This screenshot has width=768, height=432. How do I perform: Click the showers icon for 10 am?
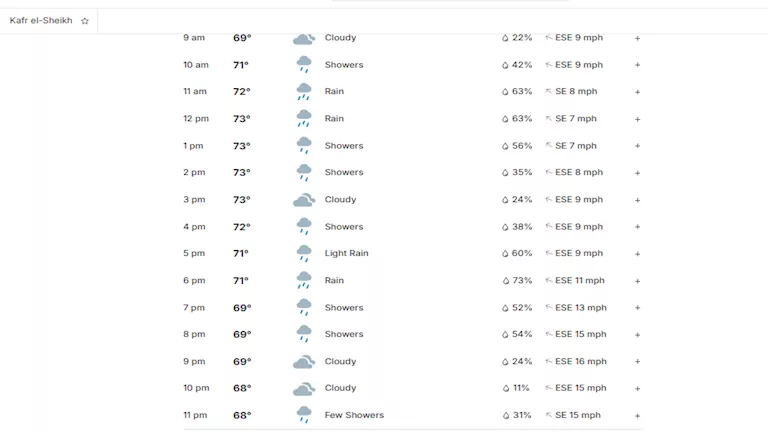(304, 65)
